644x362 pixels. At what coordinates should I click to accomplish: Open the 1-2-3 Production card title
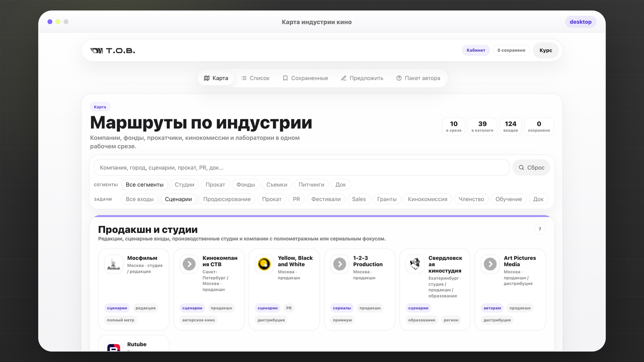coord(368,261)
